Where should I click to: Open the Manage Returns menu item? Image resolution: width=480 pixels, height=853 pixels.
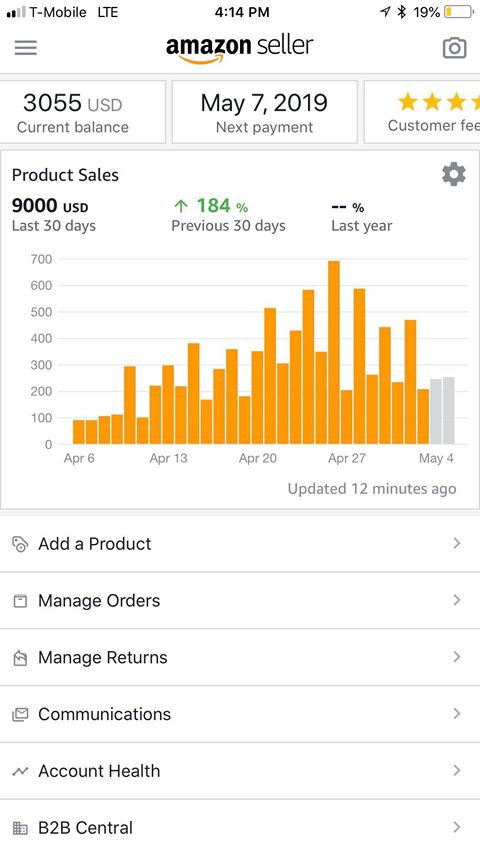(240, 658)
